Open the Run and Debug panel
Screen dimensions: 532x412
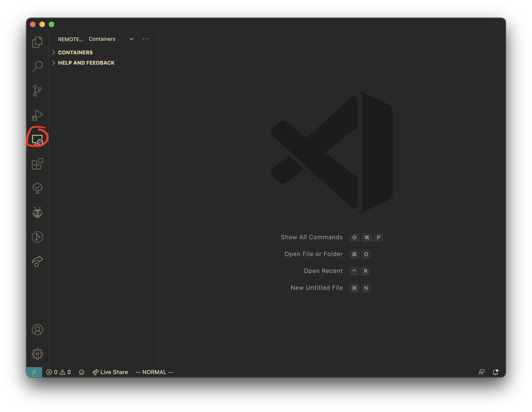tap(37, 115)
